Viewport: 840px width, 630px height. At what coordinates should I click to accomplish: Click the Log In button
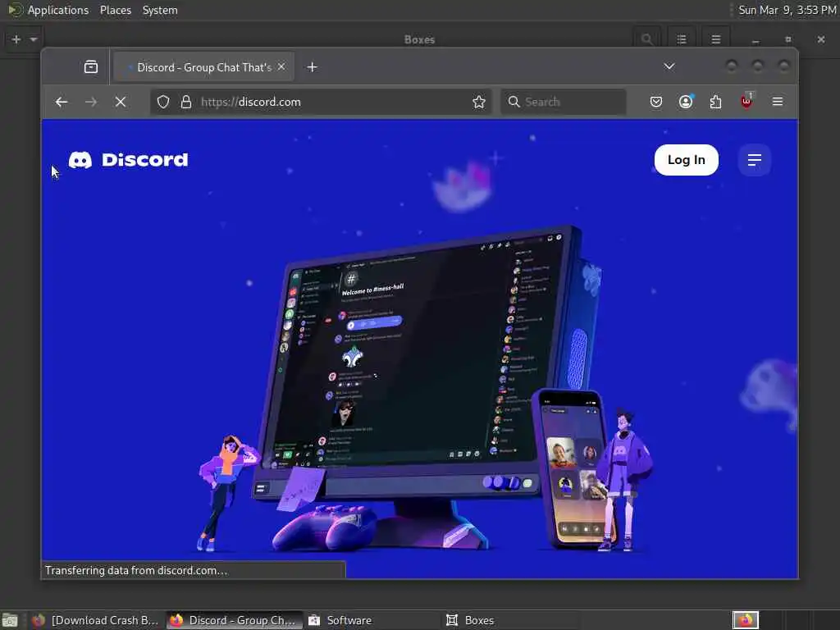click(x=687, y=160)
